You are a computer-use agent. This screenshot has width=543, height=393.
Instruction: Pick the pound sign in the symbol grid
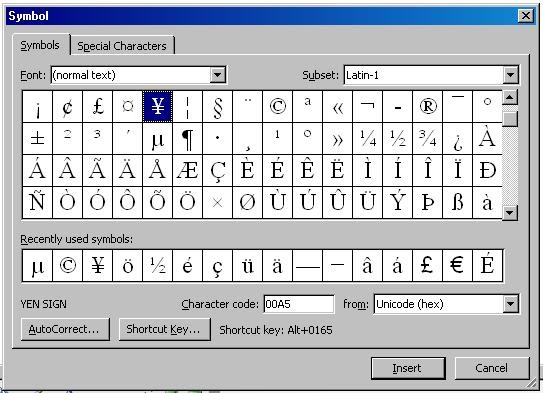pyautogui.click(x=98, y=107)
